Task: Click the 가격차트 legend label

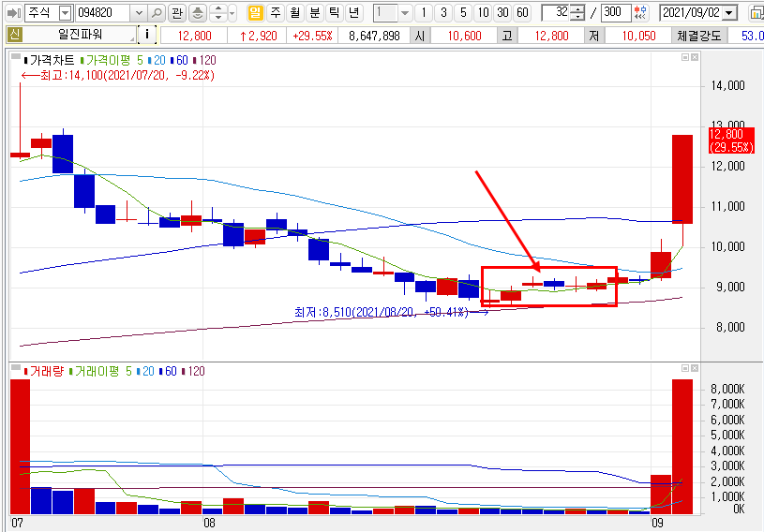Action: (x=52, y=60)
